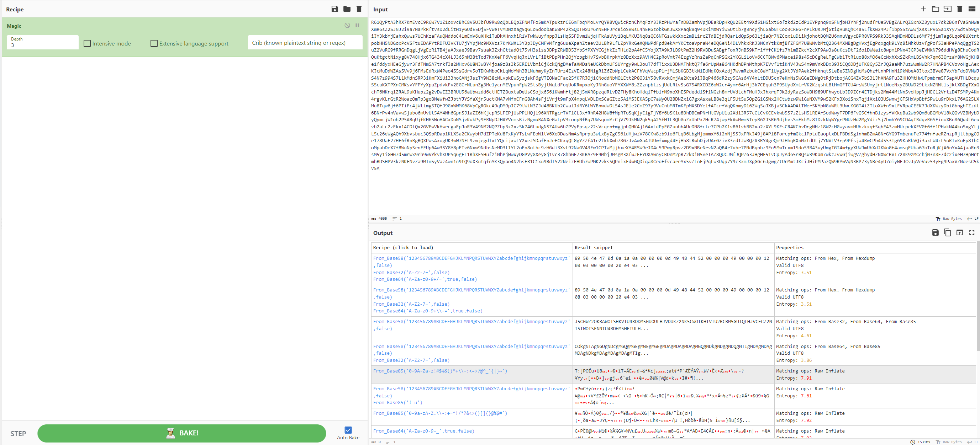Load the From_Base85 '!-u' recipe link

(x=397, y=402)
